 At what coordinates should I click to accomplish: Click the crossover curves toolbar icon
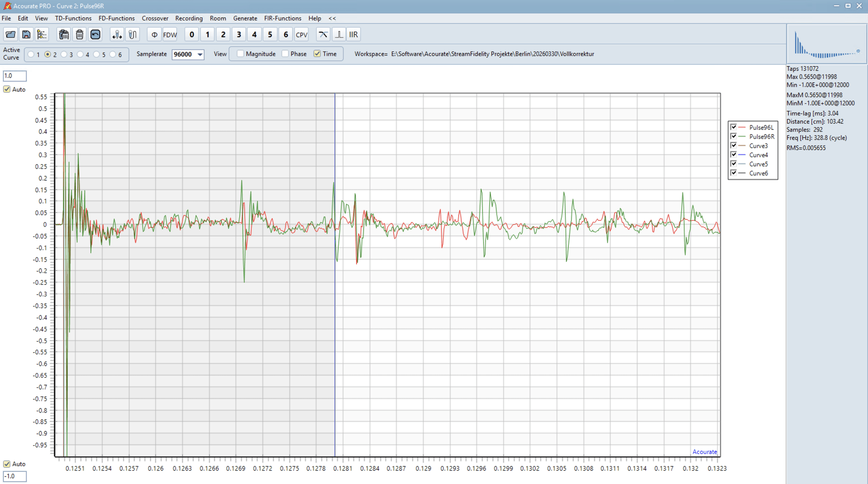click(323, 35)
